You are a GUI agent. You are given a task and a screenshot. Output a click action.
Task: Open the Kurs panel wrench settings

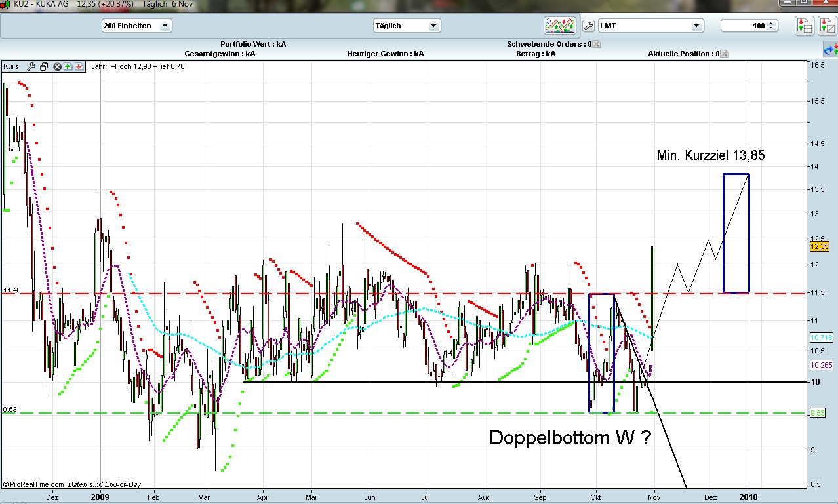click(31, 66)
